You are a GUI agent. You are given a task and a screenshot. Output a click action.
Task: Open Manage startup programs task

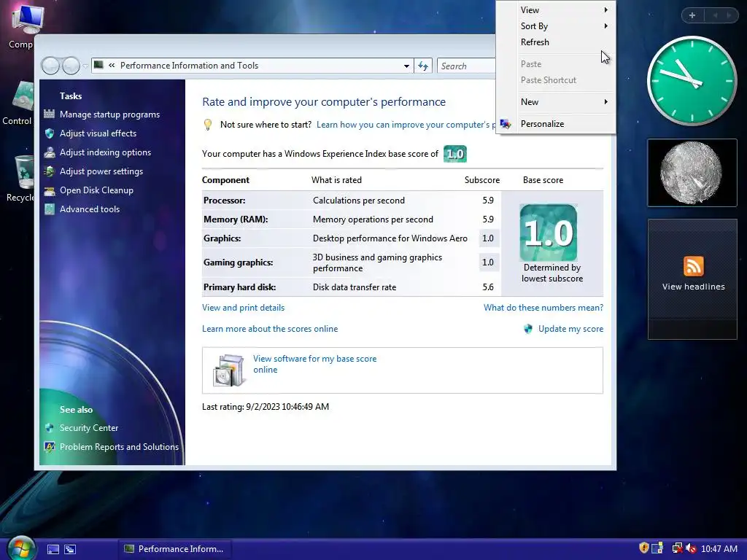109,114
